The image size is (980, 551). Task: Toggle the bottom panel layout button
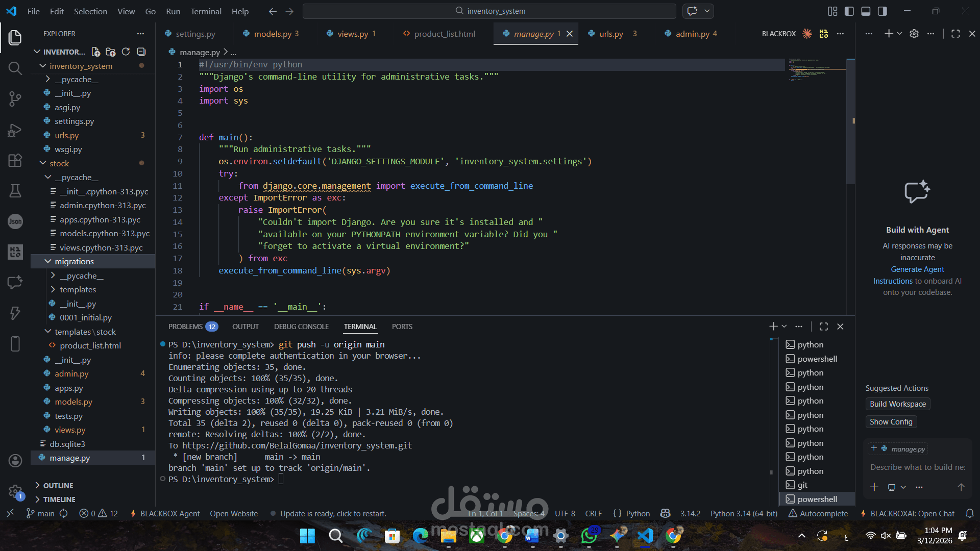click(866, 11)
